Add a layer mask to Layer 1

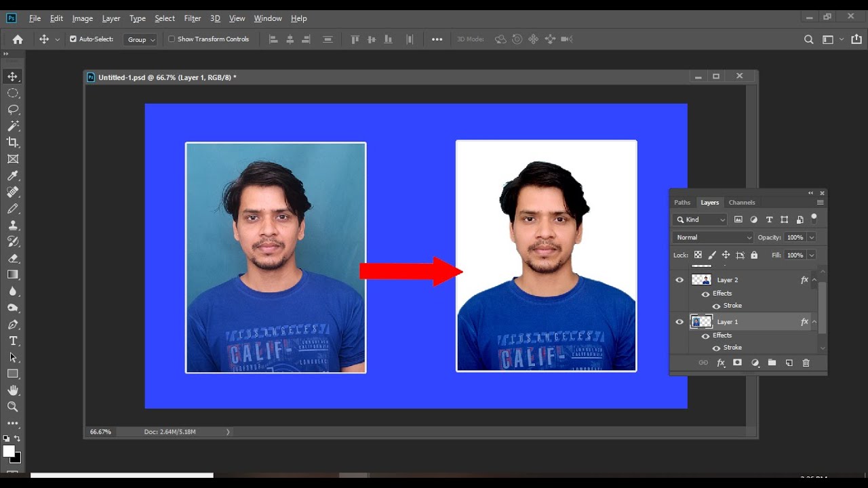point(737,363)
